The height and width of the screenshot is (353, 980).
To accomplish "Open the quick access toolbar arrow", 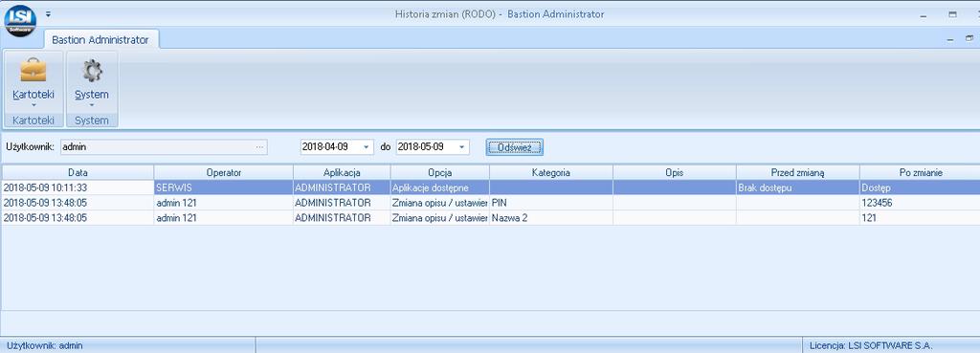I will click(48, 13).
